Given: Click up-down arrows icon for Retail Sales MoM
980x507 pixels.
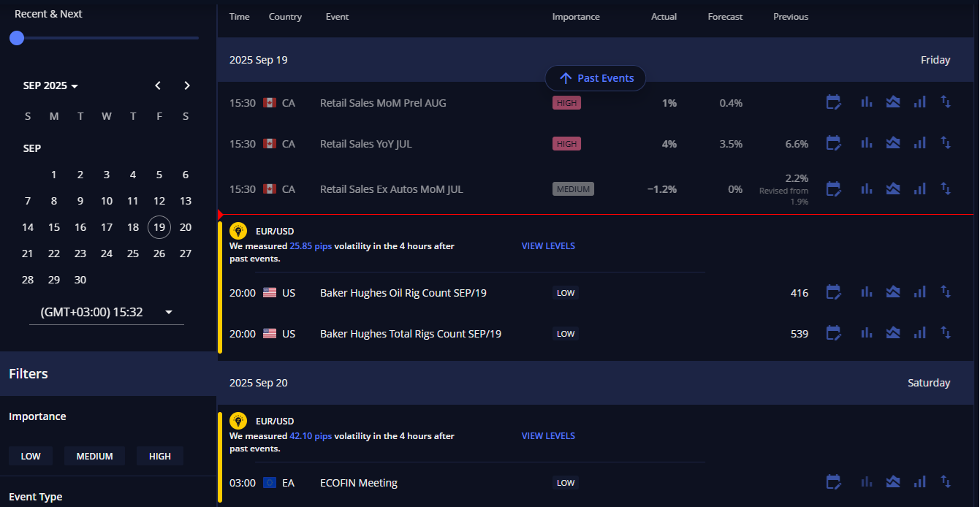Looking at the screenshot, I should [x=946, y=103].
